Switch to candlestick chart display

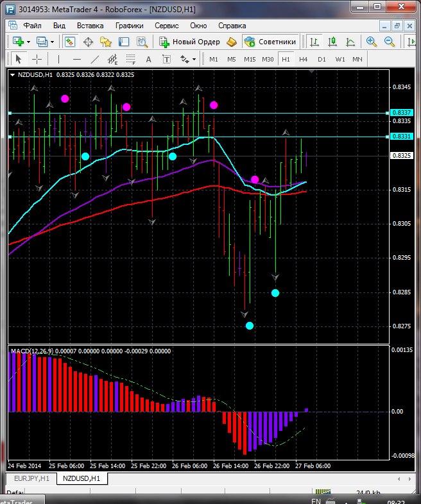(x=332, y=42)
